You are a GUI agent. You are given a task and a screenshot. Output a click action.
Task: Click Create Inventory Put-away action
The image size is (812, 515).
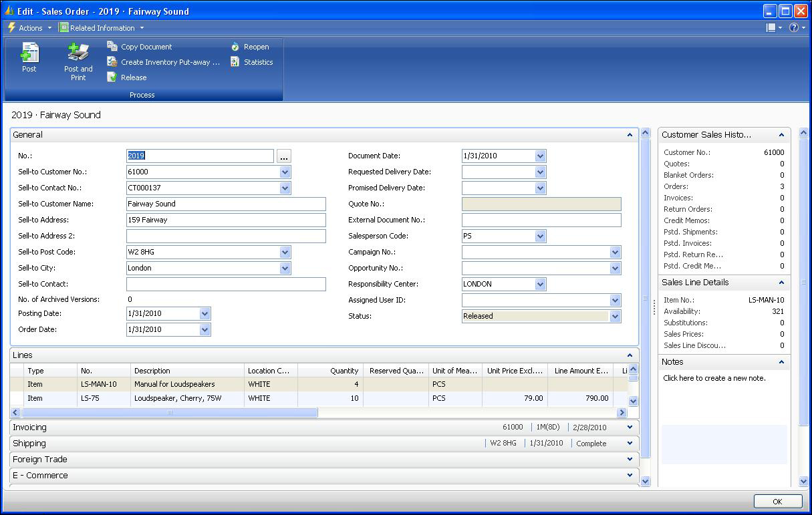164,62
